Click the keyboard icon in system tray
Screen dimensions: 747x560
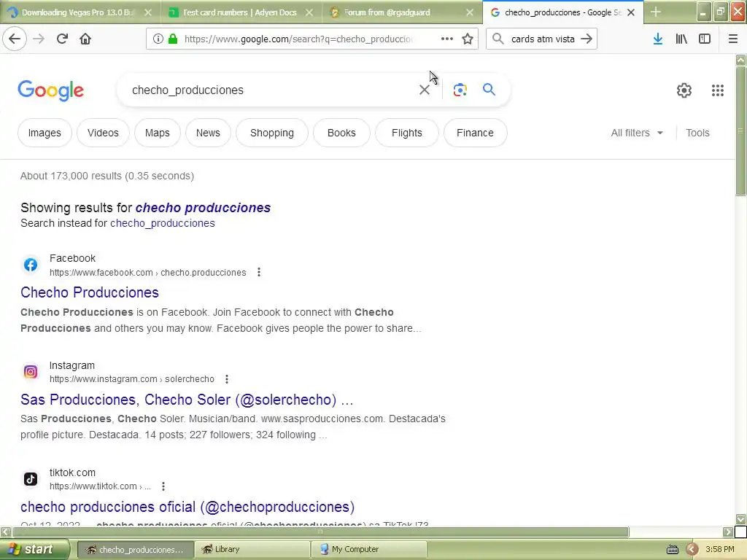click(672, 550)
